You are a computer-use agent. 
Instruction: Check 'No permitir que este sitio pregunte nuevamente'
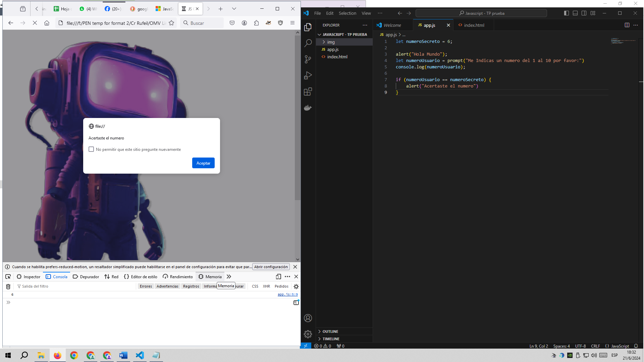click(91, 149)
